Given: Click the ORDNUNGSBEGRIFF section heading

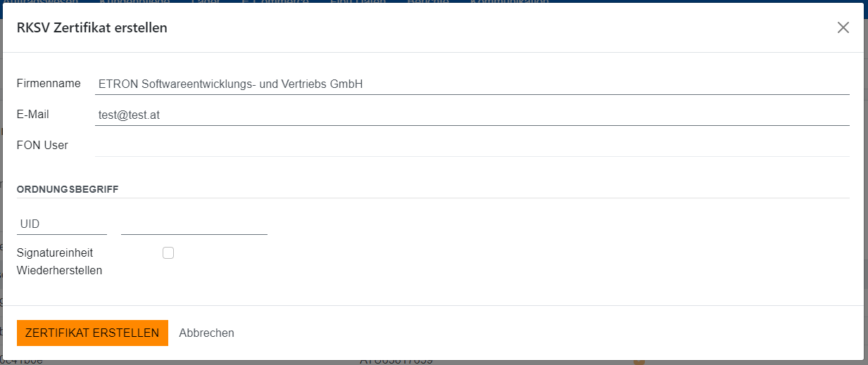Looking at the screenshot, I should tap(68, 189).
